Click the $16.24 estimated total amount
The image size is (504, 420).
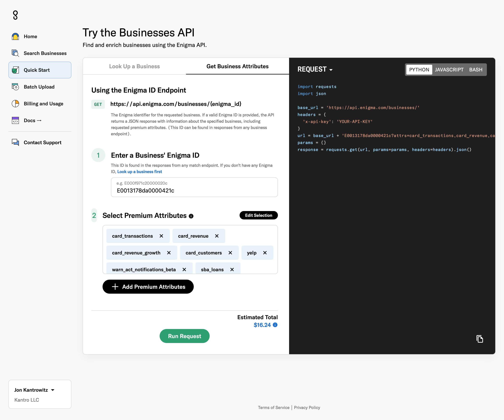(x=262, y=325)
